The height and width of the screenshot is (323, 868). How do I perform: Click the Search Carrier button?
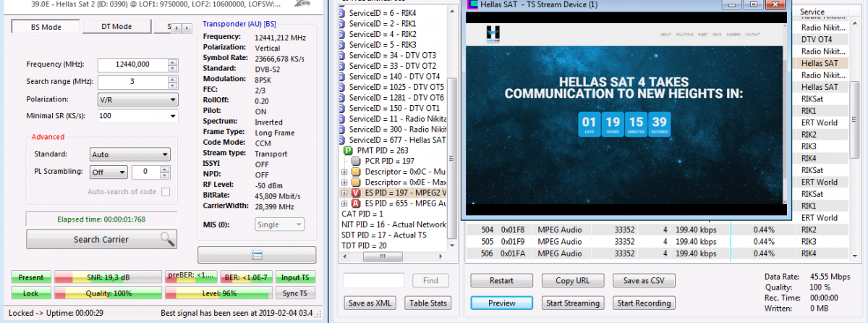pyautogui.click(x=101, y=239)
